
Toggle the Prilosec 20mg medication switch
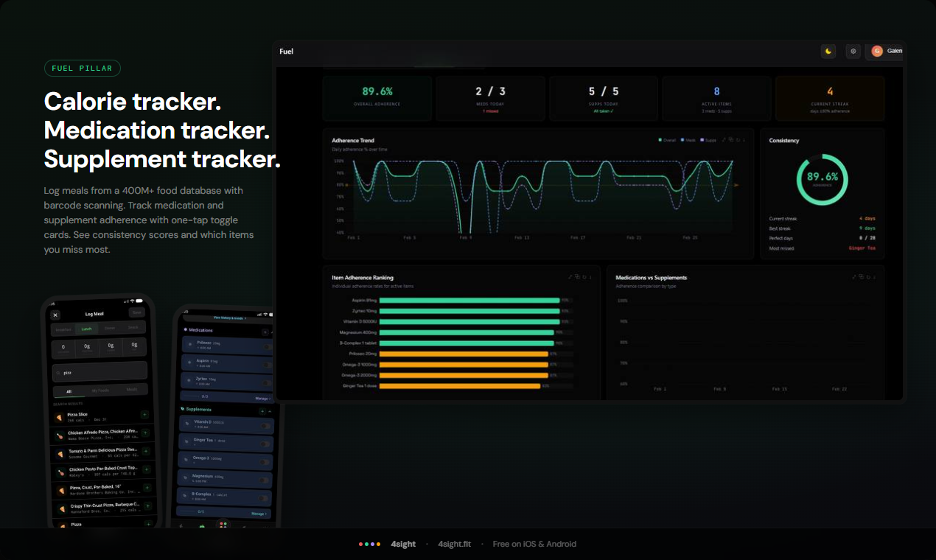pos(267,347)
